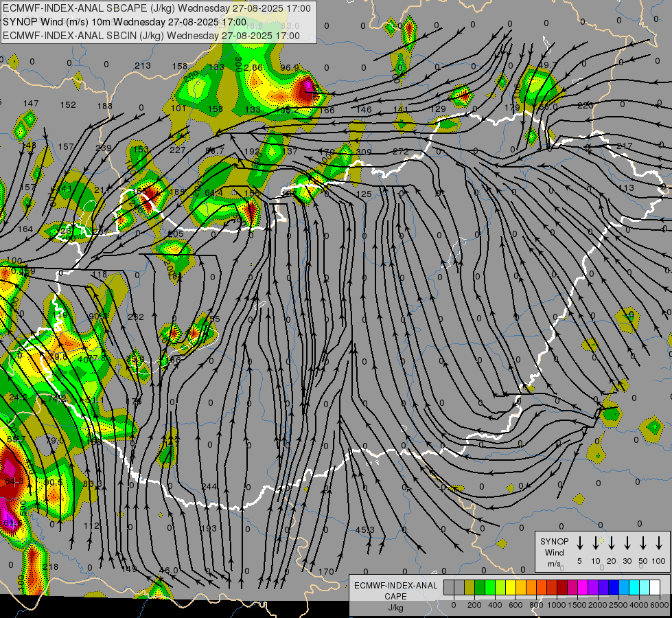Click the 30 m/s wind arrow in legend
The image size is (672, 618).
coord(627,543)
